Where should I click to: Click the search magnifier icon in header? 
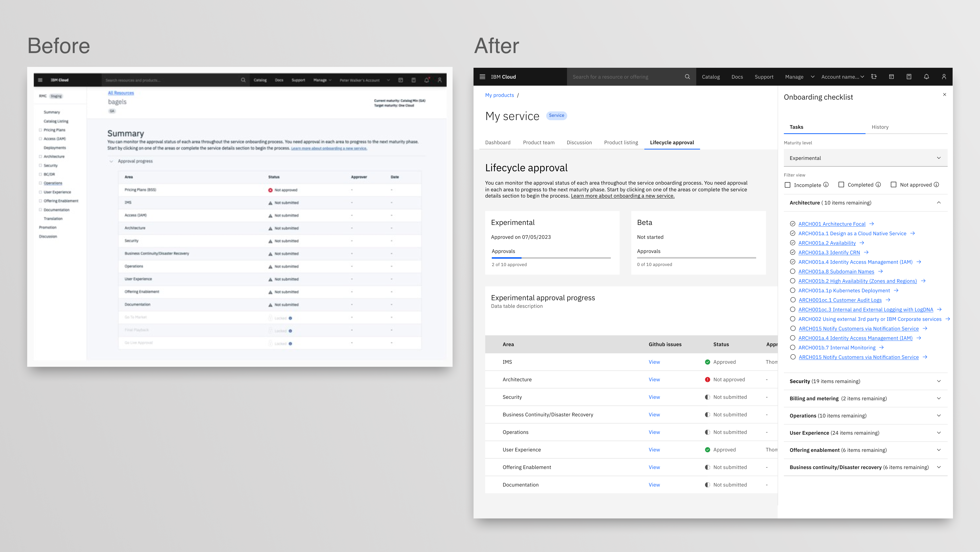[x=687, y=77]
